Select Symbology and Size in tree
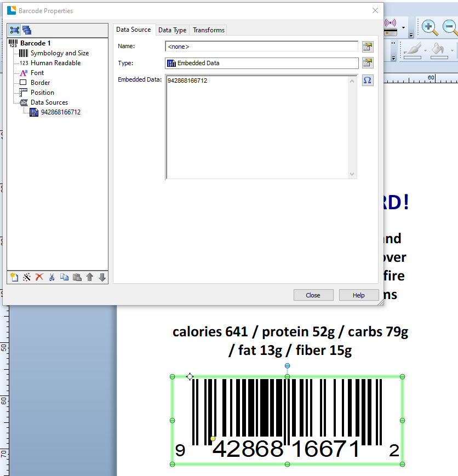This screenshot has width=458, height=476. pos(59,53)
